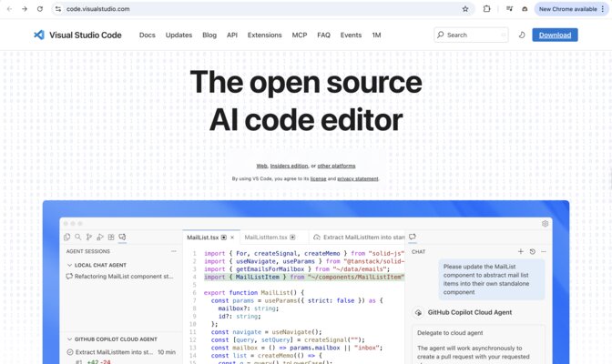Screen dimensions: 612x364
Task: Open Extensions in site navigation
Action: point(264,35)
